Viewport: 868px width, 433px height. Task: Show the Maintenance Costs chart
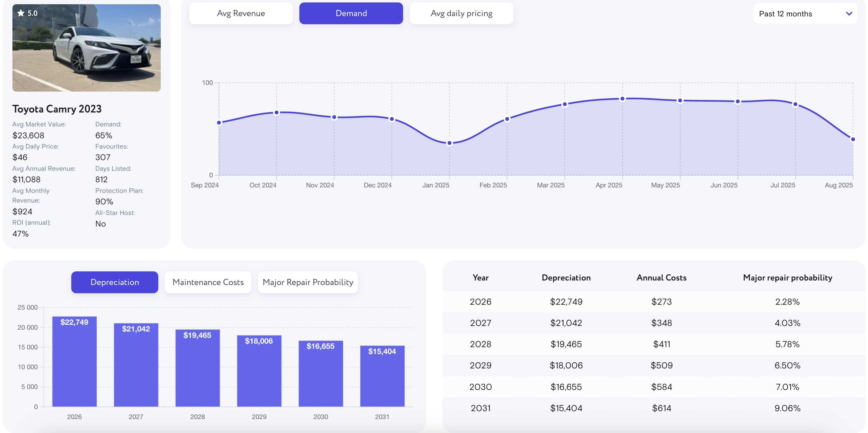pyautogui.click(x=208, y=282)
